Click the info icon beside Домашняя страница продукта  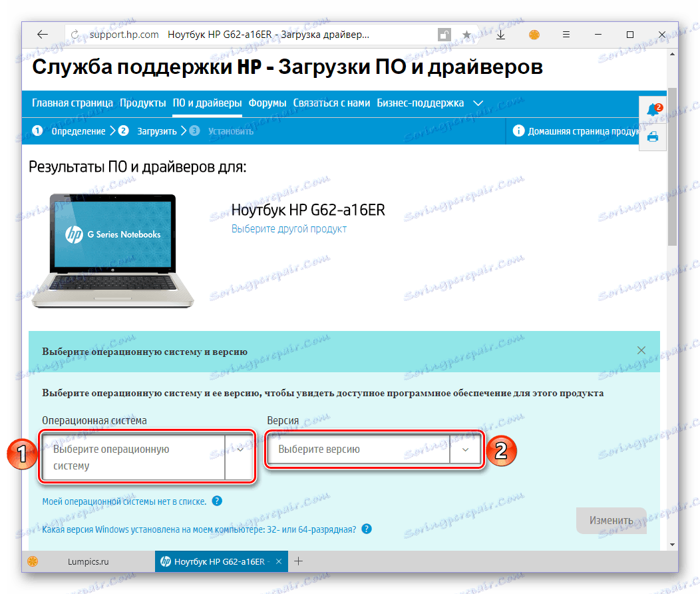518,131
